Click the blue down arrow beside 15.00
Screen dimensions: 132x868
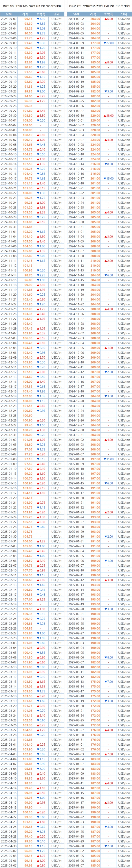[x=105, y=179]
